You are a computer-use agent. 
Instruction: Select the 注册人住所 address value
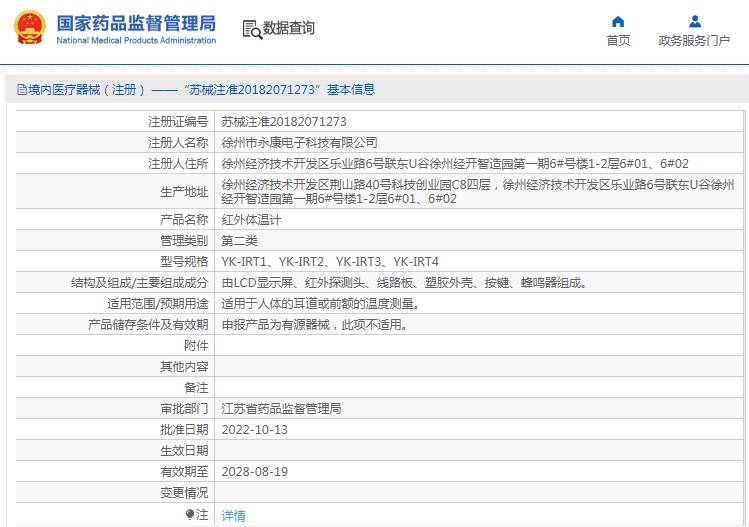455,164
